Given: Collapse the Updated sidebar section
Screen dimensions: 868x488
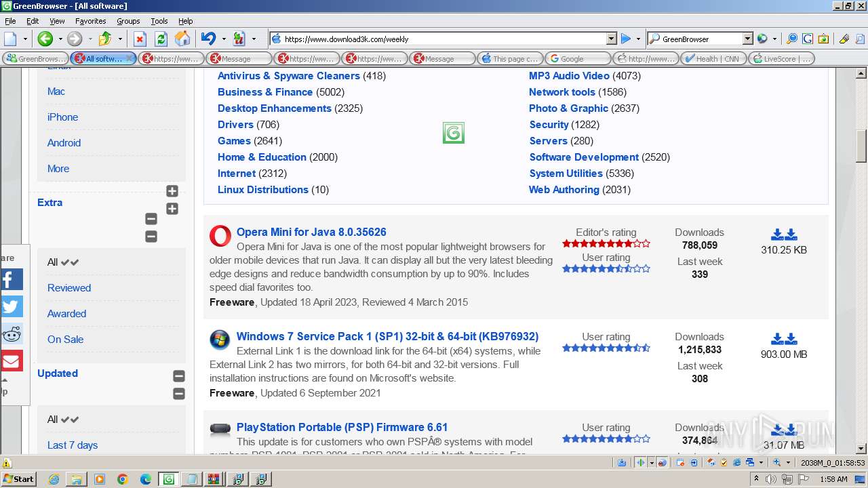Looking at the screenshot, I should [x=179, y=376].
